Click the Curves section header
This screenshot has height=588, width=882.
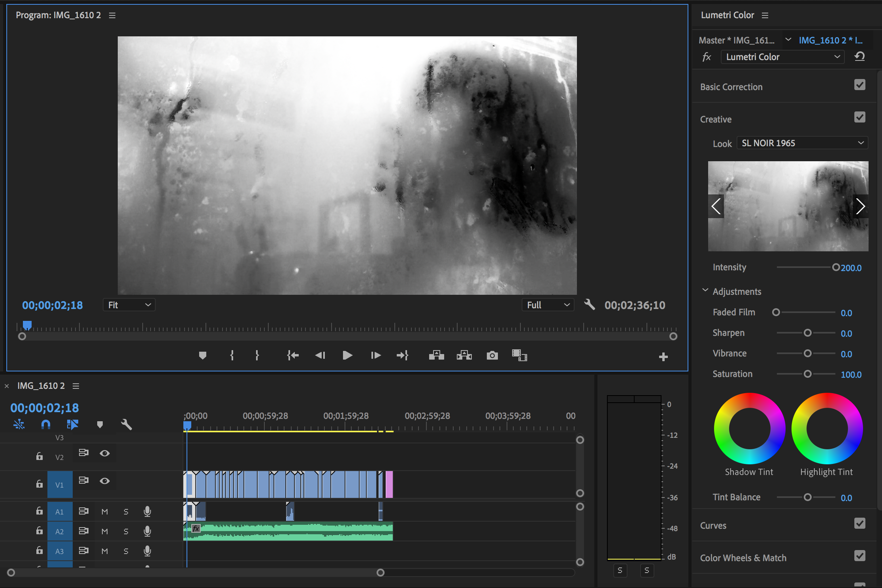click(x=713, y=526)
